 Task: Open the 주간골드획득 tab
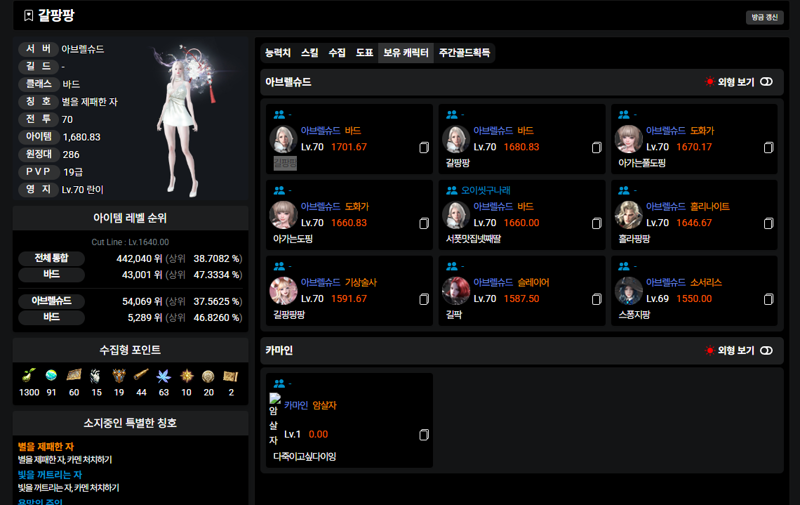click(464, 53)
